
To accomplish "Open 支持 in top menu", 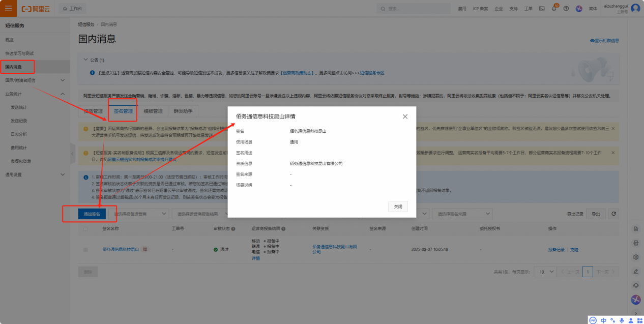I will click(x=514, y=9).
